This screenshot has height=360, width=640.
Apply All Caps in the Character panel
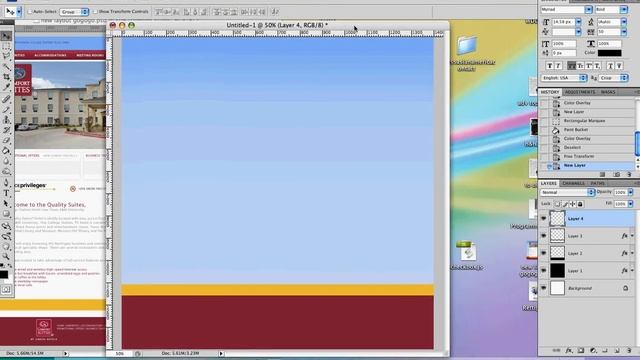pos(571,66)
